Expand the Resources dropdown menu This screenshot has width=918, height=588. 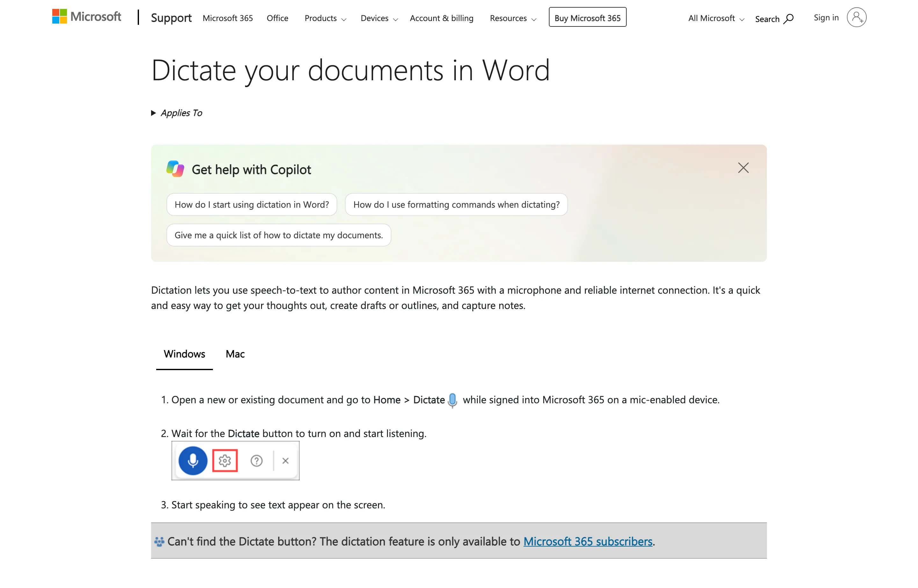513,18
